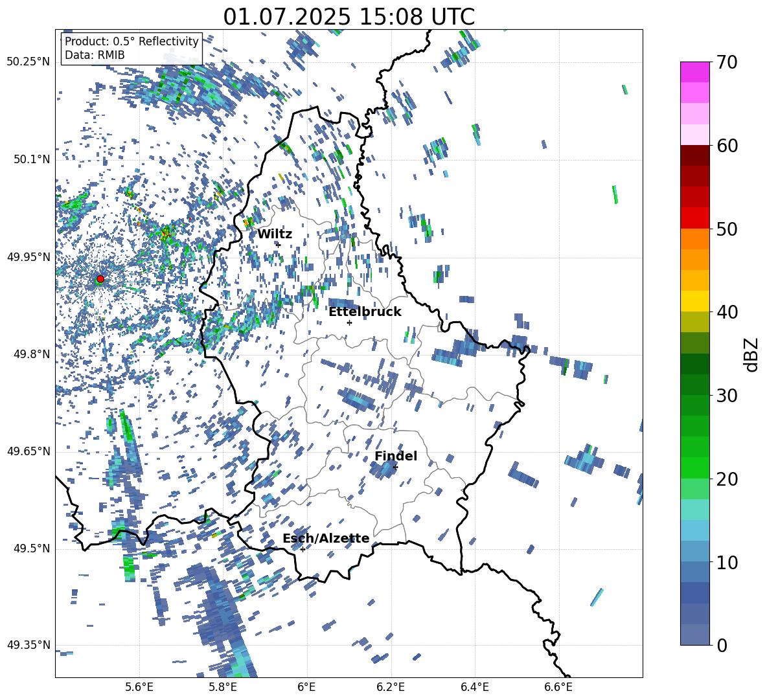The image size is (767, 700).
Task: Click the dark maroon colorbar segment just below 60 dBZ
Action: [694, 155]
